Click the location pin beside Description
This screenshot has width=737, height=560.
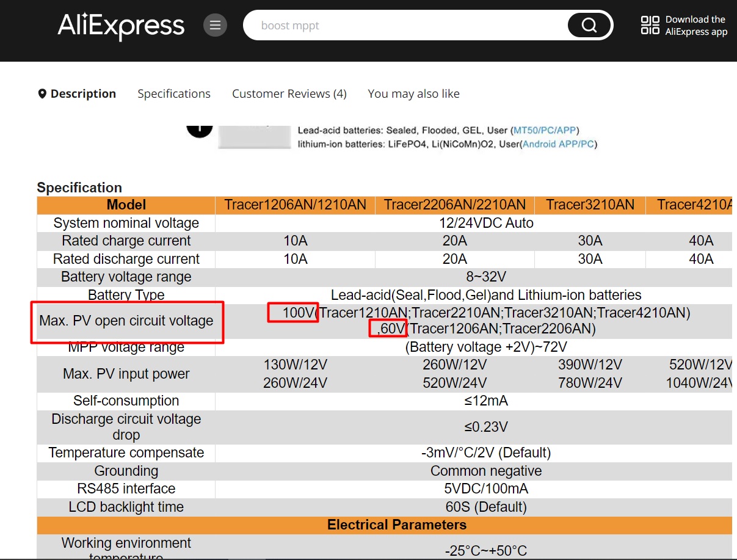pos(42,94)
